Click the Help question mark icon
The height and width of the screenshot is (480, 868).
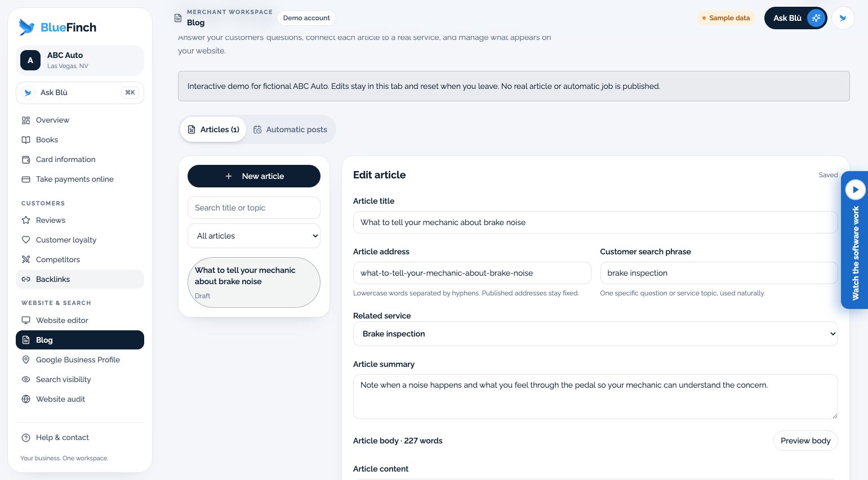click(x=26, y=437)
